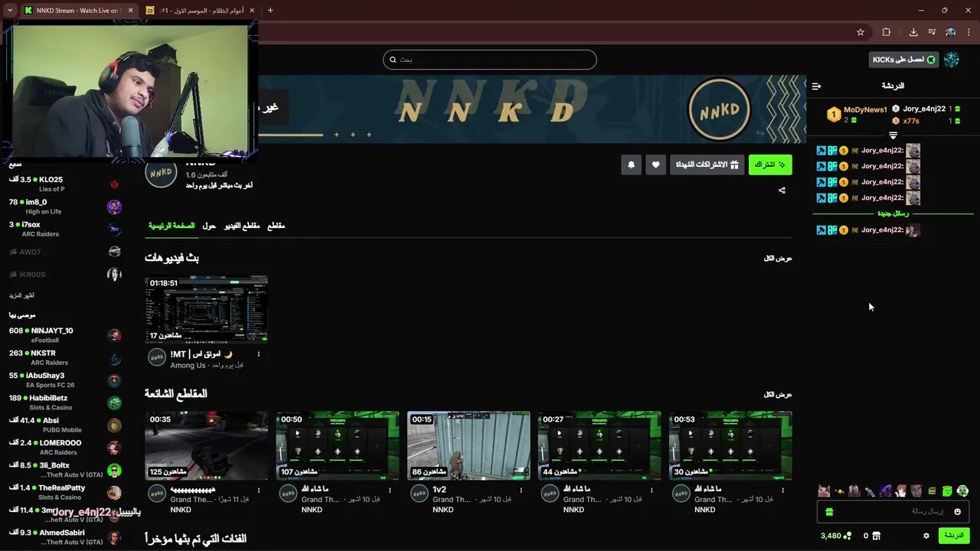Screen dimensions: 980x551
Task: Open chat settings gear icon
Action: coord(926,536)
